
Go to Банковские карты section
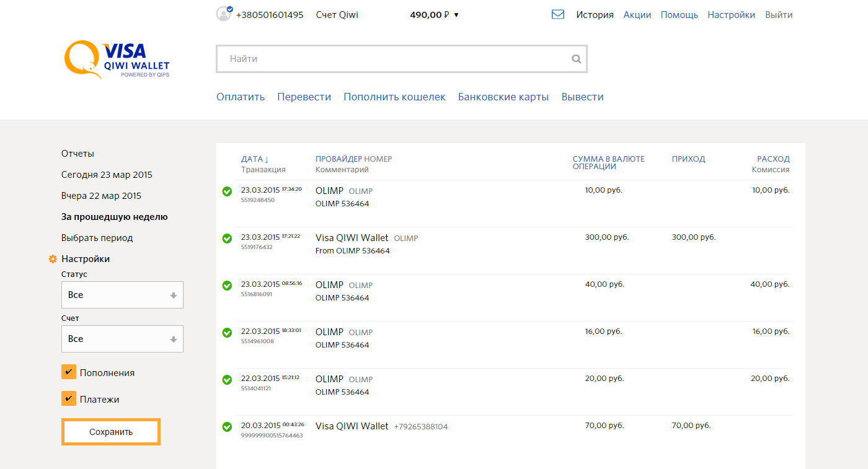pos(503,97)
